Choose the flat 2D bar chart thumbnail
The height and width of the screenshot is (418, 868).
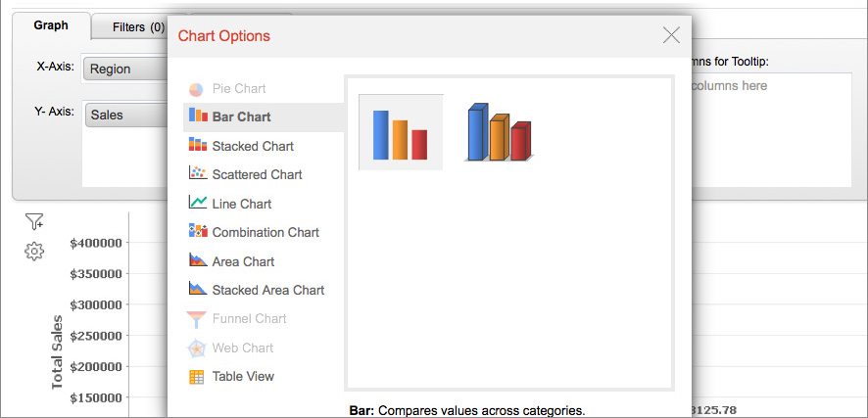point(401,132)
